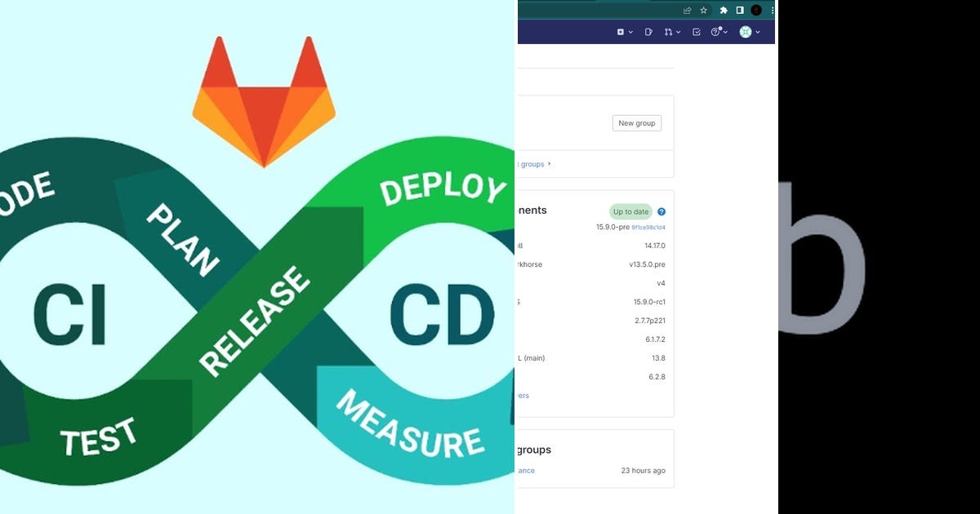The width and height of the screenshot is (980, 514).
Task: Select the version value 15.9.0-rc1
Action: coord(649,302)
